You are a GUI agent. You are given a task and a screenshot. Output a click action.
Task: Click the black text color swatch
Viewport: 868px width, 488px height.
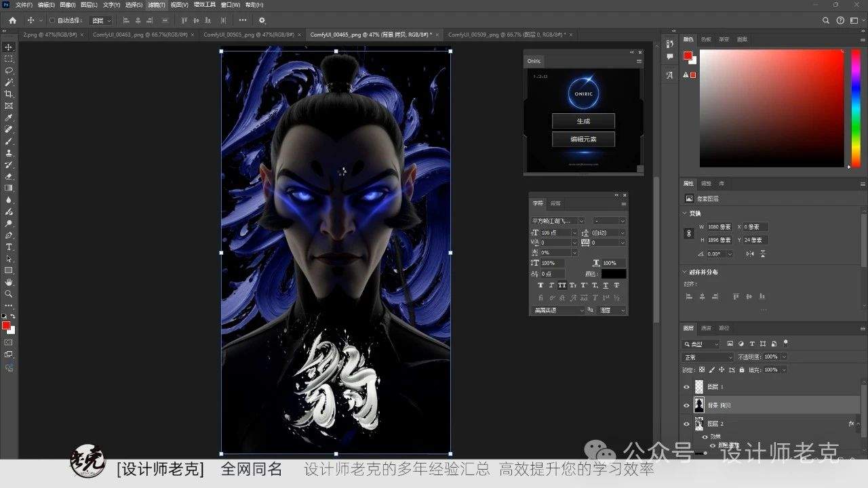[x=614, y=274]
